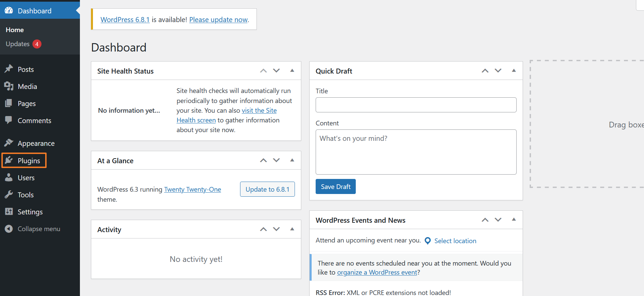The image size is (644, 296).
Task: Click the Users person icon
Action: pos(9,177)
